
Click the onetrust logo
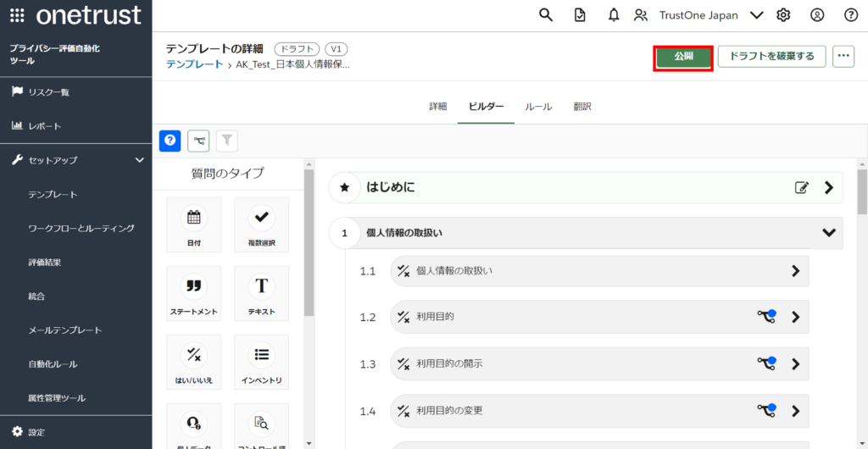tap(88, 15)
